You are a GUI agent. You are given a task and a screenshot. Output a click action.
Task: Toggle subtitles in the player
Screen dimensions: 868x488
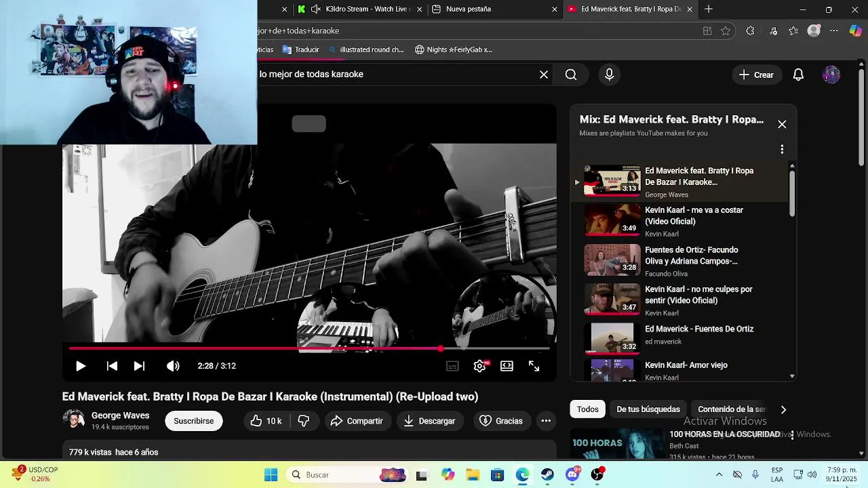[452, 366]
